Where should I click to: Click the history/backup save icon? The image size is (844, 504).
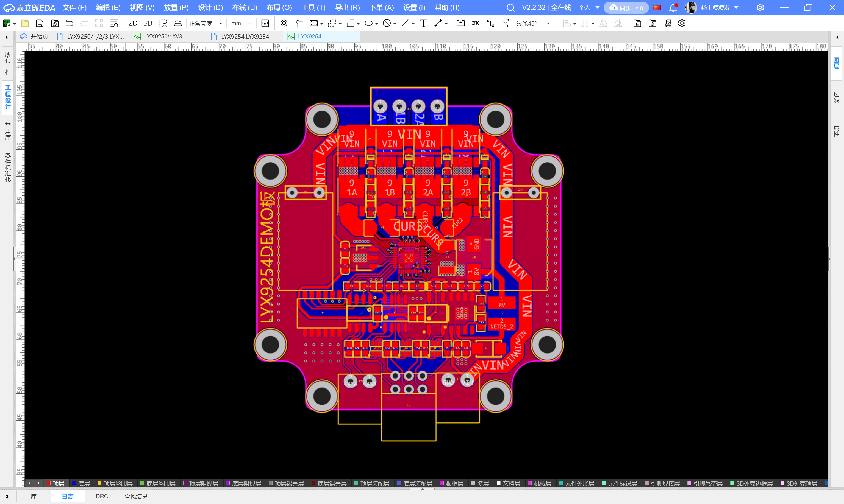(55, 23)
